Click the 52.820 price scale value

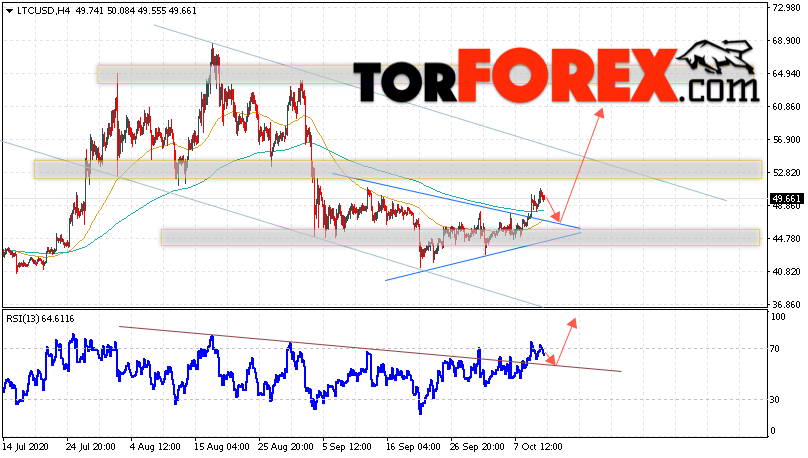[x=787, y=173]
